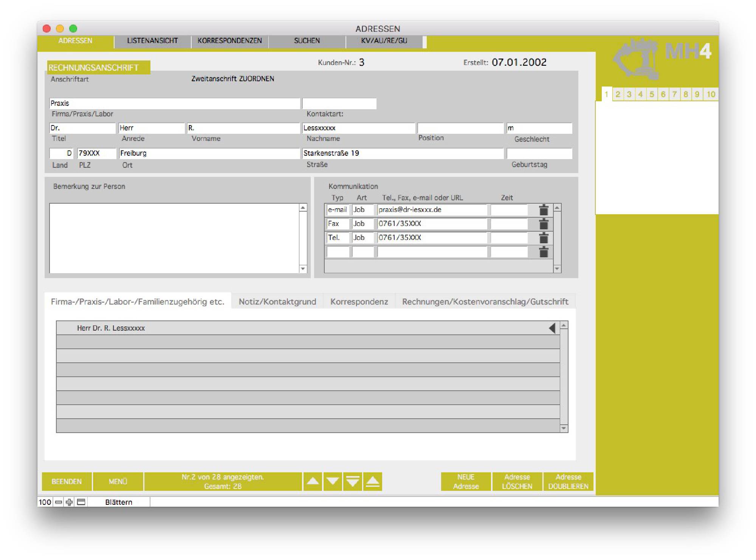Open the Kontaktart field dropdown

tap(339, 104)
